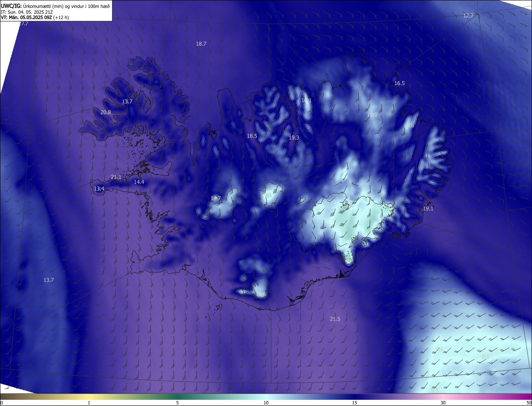Viewport: 532px width, 406px height.
Task: Click the 18.5 value label
Action: (252, 136)
